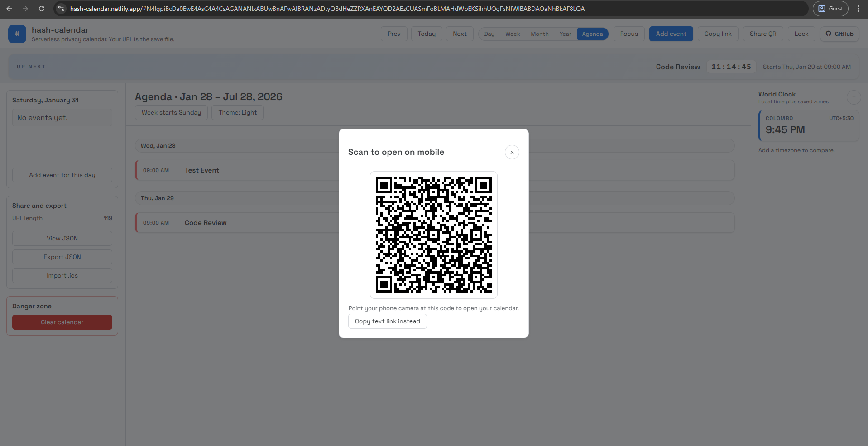
Task: Click the red Clear calendar button
Action: click(62, 322)
